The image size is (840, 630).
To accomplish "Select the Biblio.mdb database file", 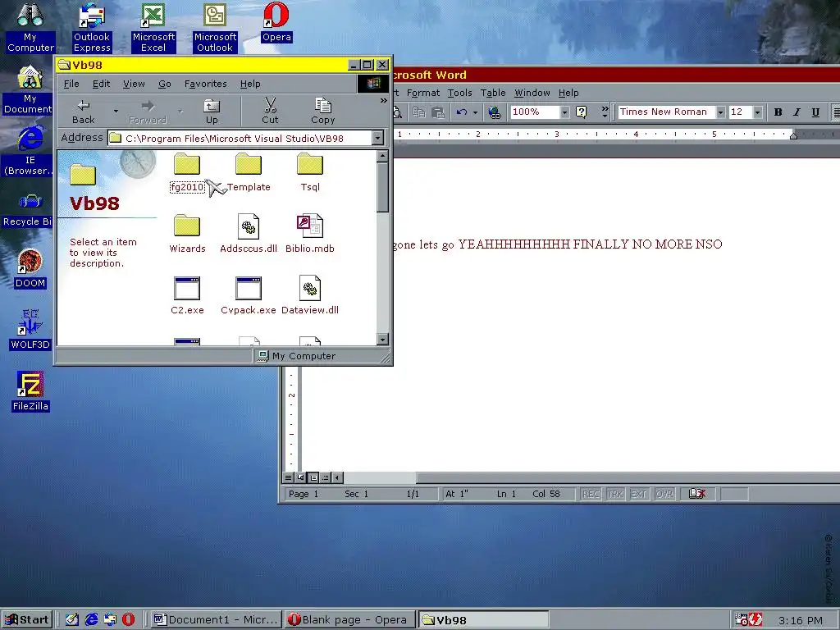I will click(310, 234).
